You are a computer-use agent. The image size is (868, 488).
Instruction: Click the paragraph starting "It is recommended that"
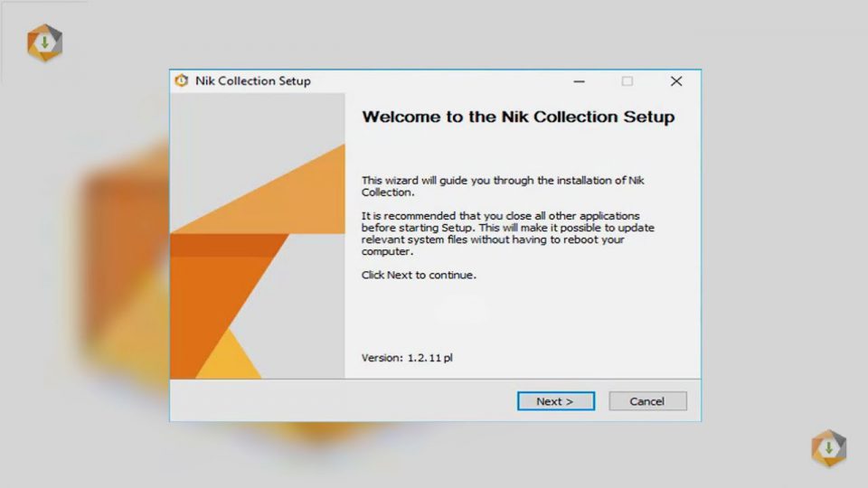click(507, 233)
